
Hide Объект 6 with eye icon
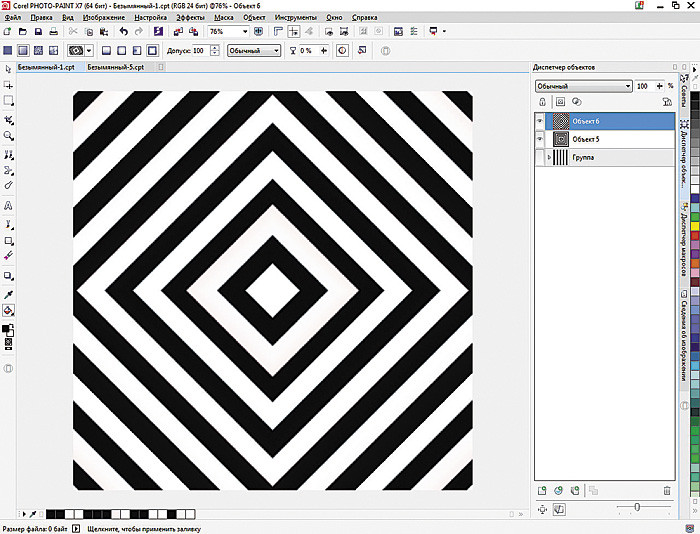540,121
